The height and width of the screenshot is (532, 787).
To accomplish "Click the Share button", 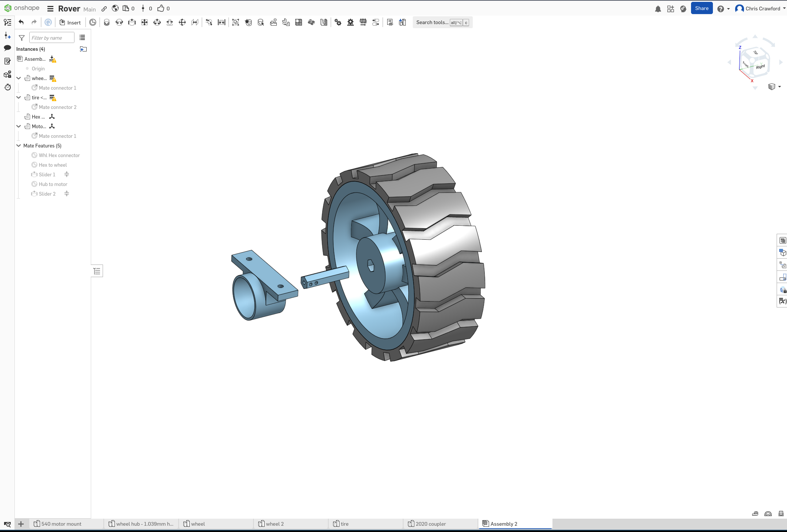I will pyautogui.click(x=701, y=8).
